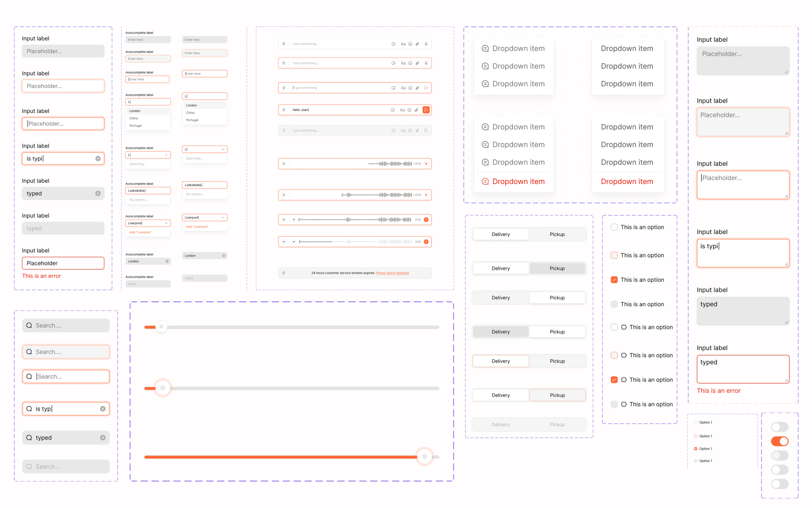Click the Aa icon in the greyed-out chat box
The image size is (812, 508).
403,130
